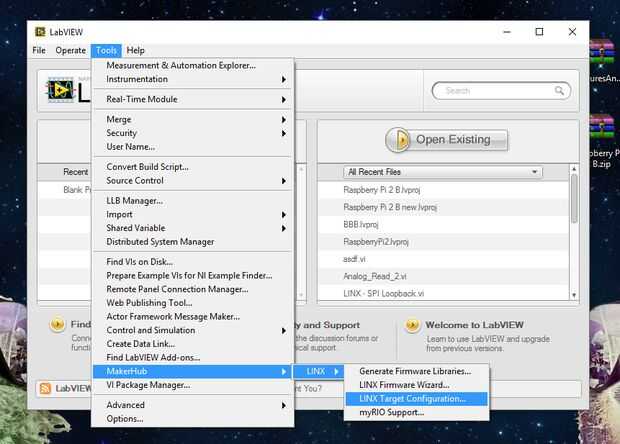620x444 pixels.
Task: Open RaspberryPi2.lvproj from recent list
Action: (443, 242)
